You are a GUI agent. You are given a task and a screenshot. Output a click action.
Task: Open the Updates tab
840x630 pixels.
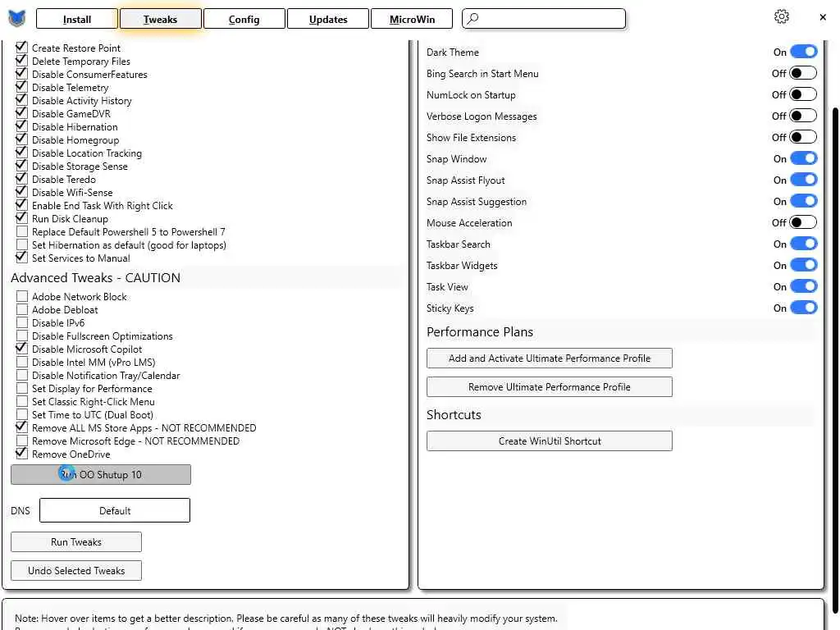328,20
